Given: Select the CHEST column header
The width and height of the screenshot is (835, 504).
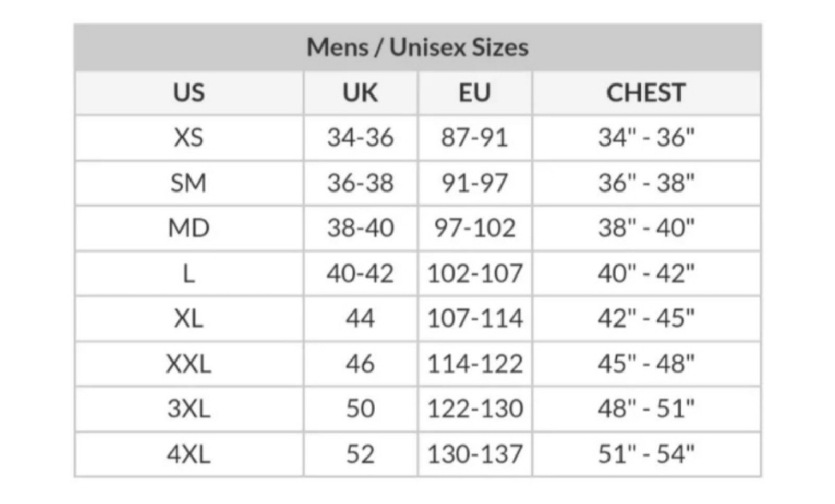Looking at the screenshot, I should pyautogui.click(x=646, y=93).
